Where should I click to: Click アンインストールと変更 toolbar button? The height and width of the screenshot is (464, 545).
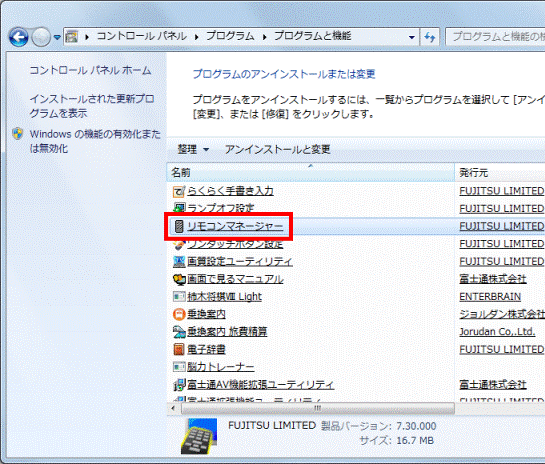click(277, 149)
